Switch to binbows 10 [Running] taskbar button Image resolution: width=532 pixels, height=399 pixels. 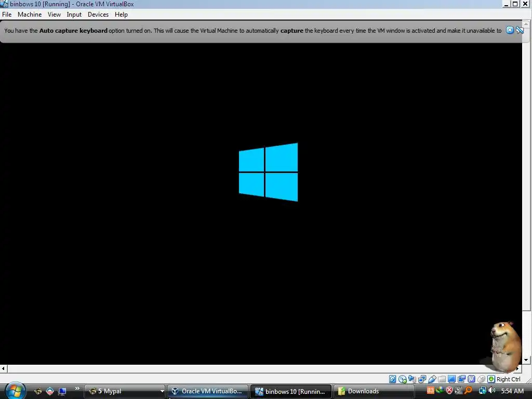(291, 391)
